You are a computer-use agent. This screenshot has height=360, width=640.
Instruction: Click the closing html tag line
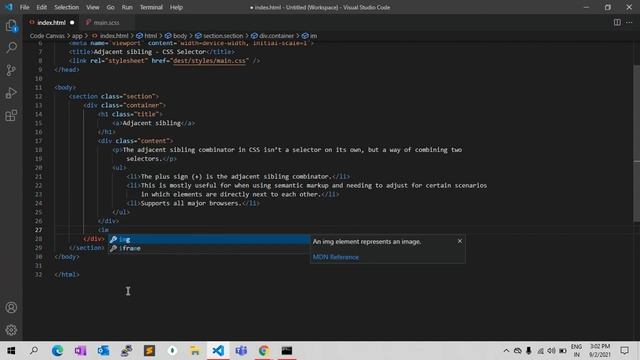(x=67, y=274)
